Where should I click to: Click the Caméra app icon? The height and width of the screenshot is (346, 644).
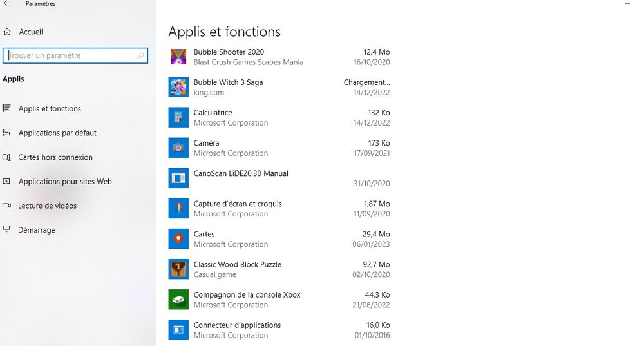[178, 148]
